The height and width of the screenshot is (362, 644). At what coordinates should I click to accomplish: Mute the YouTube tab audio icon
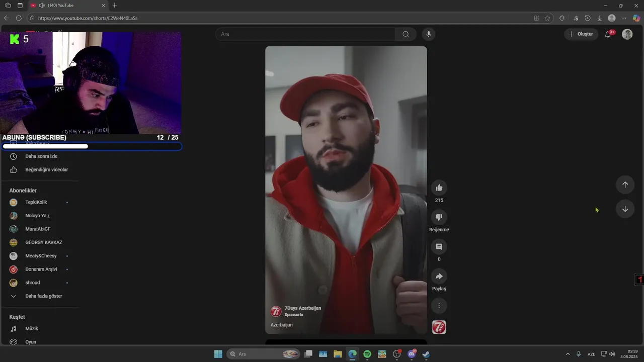pyautogui.click(x=42, y=6)
